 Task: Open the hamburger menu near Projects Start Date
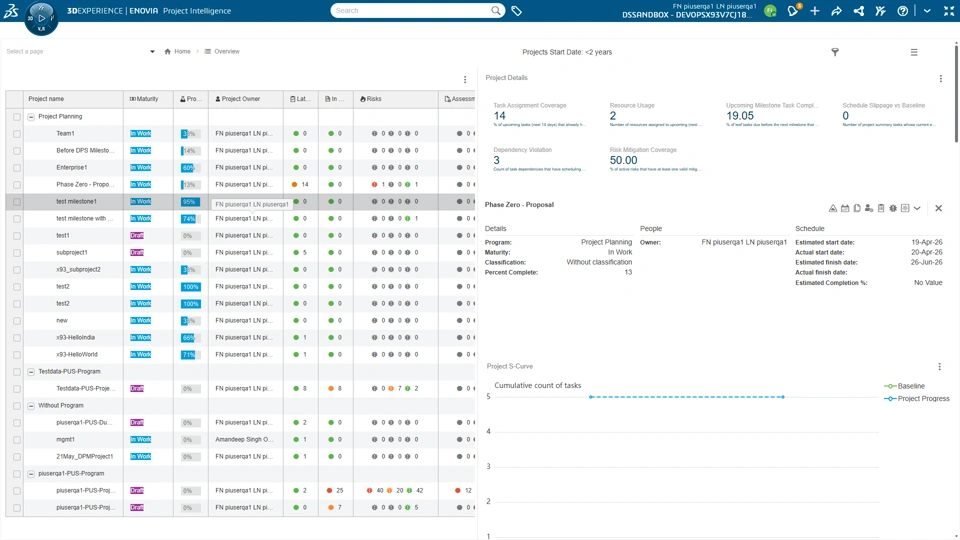coord(914,52)
